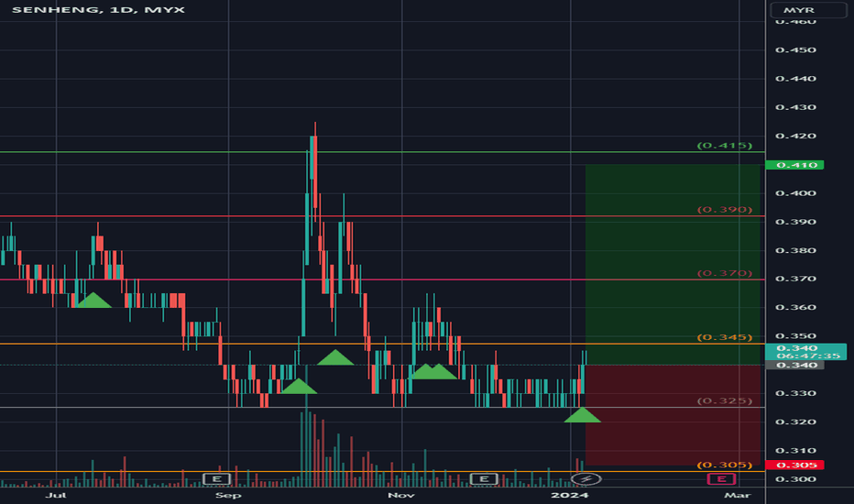854x504 pixels.
Task: Select the green profit zone of the long position
Action: [x=673, y=265]
